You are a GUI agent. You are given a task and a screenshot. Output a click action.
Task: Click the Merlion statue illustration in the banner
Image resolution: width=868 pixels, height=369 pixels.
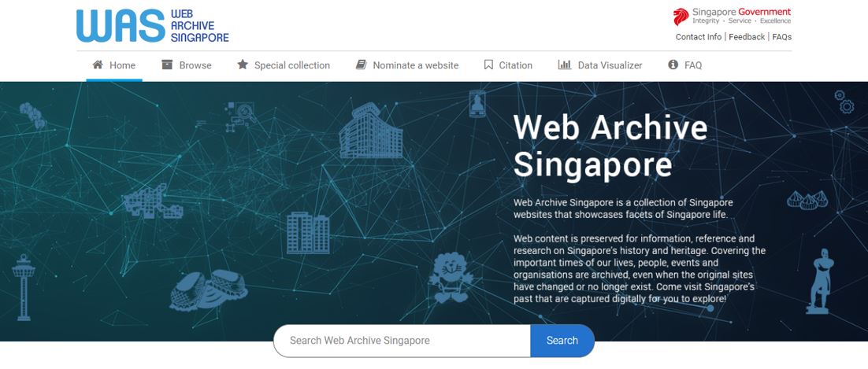[818, 281]
